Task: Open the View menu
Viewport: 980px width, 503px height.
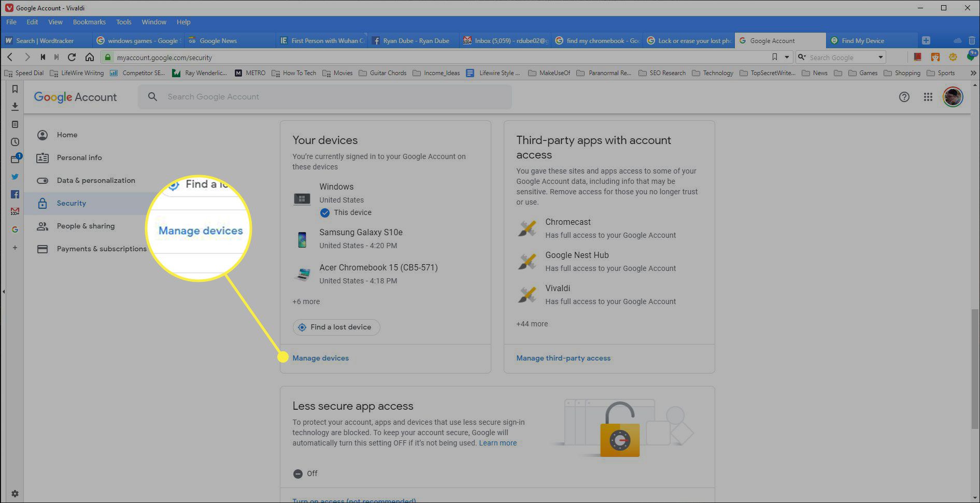Action: pos(55,22)
